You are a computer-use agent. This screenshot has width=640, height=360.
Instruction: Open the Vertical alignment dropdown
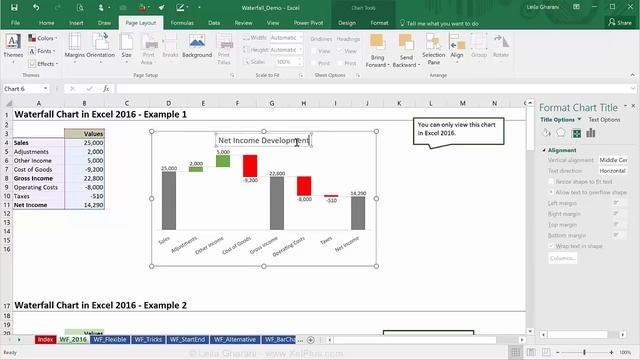point(613,160)
